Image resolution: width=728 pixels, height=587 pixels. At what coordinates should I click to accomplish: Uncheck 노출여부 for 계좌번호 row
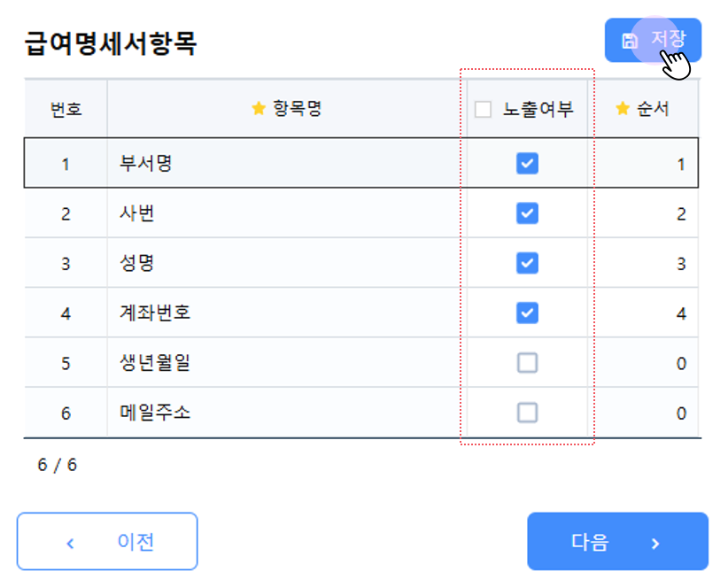(527, 313)
